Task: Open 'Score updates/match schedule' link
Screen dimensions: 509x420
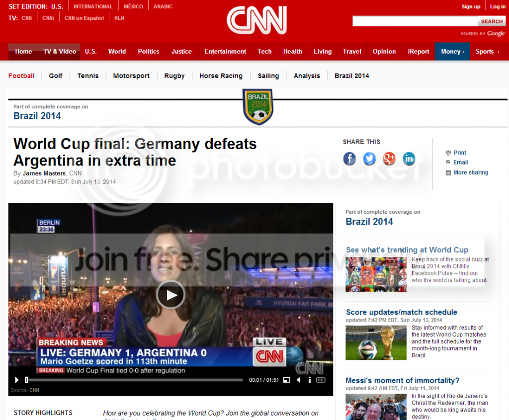Action: (x=401, y=312)
